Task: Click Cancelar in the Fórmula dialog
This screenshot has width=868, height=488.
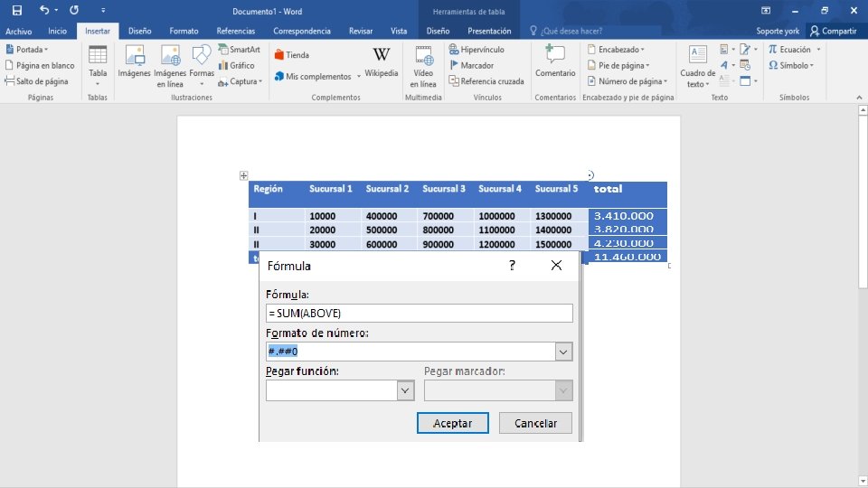Action: (535, 423)
